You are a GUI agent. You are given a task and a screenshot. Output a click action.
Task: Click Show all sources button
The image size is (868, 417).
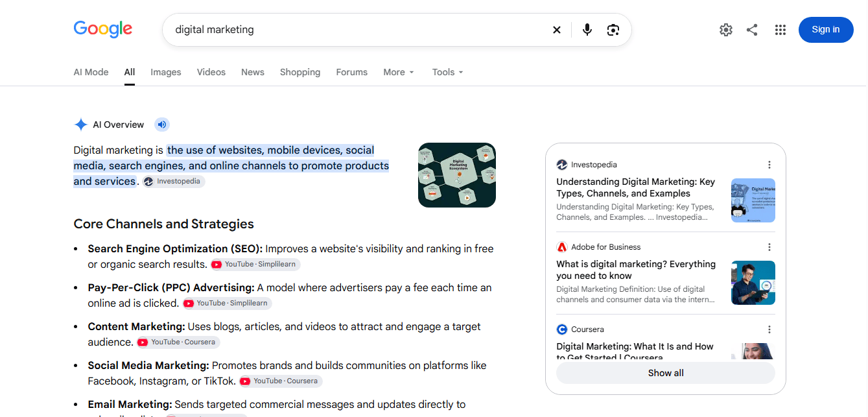(x=666, y=373)
